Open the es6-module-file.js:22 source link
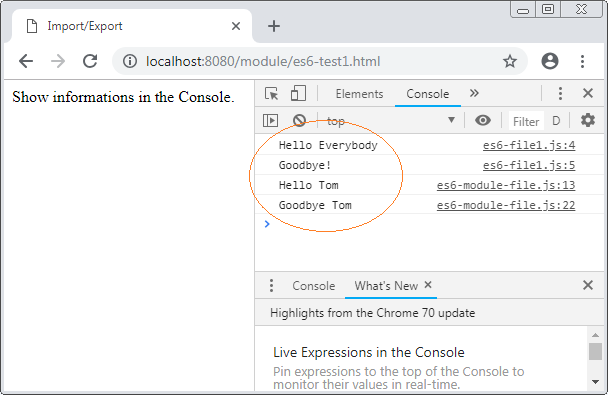Screen dimensions: 608x395 [x=506, y=205]
